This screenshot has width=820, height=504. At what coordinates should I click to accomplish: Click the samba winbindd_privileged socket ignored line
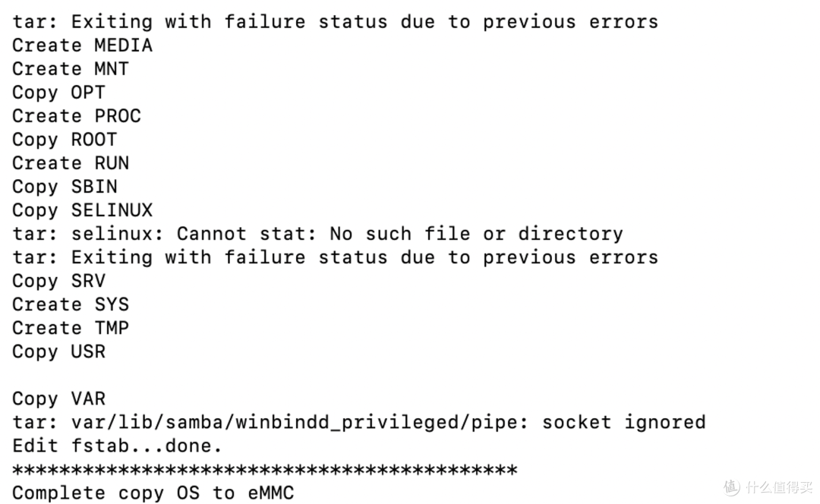tap(358, 423)
